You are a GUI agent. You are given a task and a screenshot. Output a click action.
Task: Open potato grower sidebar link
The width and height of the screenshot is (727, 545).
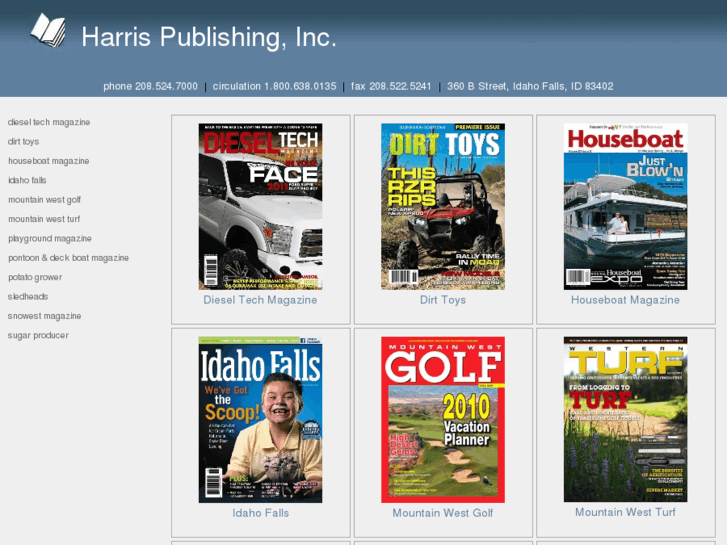(x=35, y=277)
